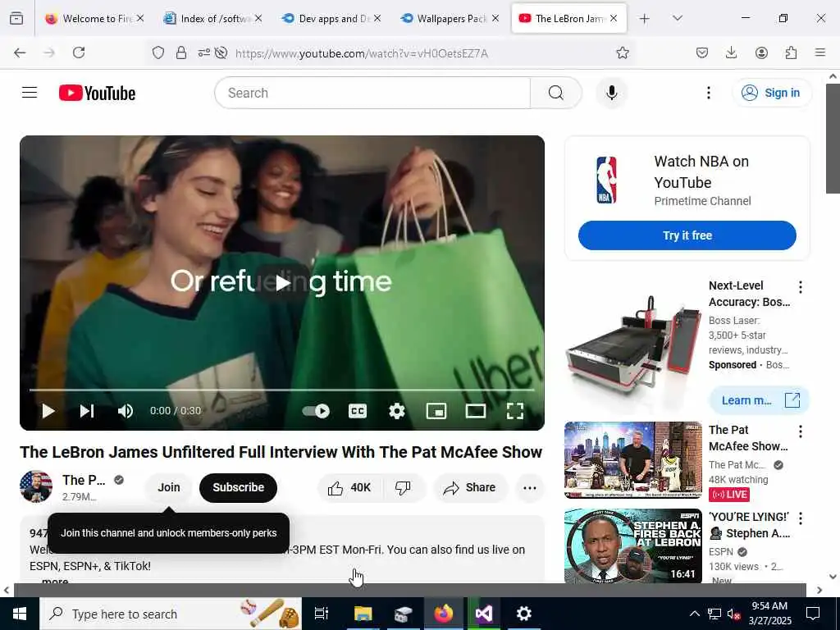Open Firefox downloads panel
Viewport: 840px width, 630px height.
pos(731,52)
